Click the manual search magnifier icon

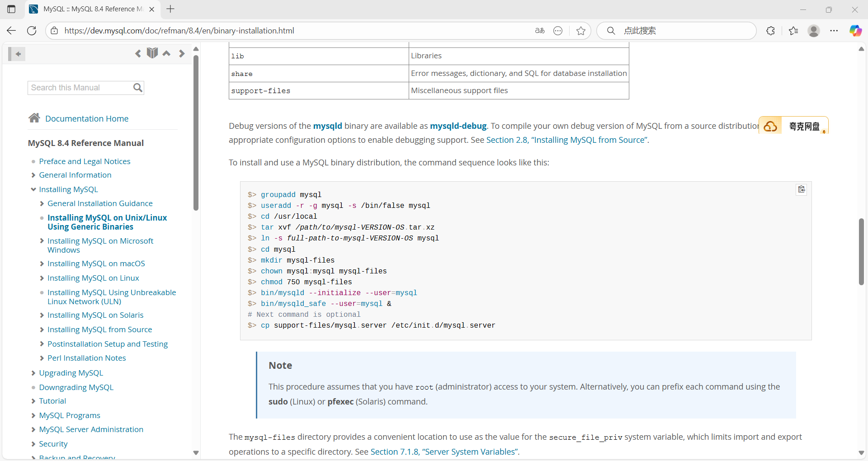coord(138,88)
